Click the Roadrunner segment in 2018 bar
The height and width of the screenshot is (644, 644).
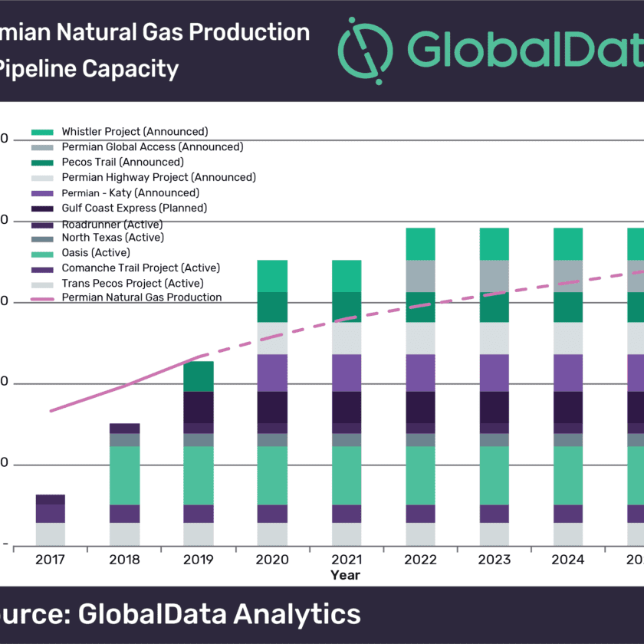click(x=124, y=429)
